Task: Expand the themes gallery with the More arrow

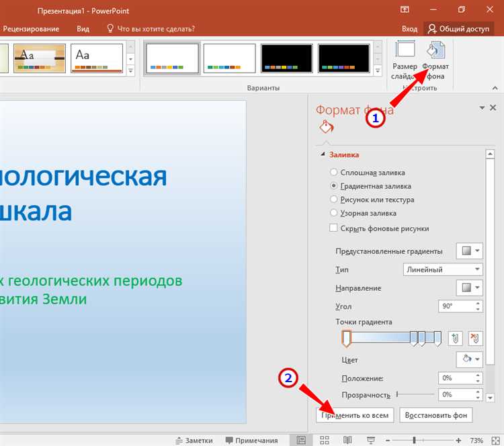Action: pyautogui.click(x=130, y=71)
